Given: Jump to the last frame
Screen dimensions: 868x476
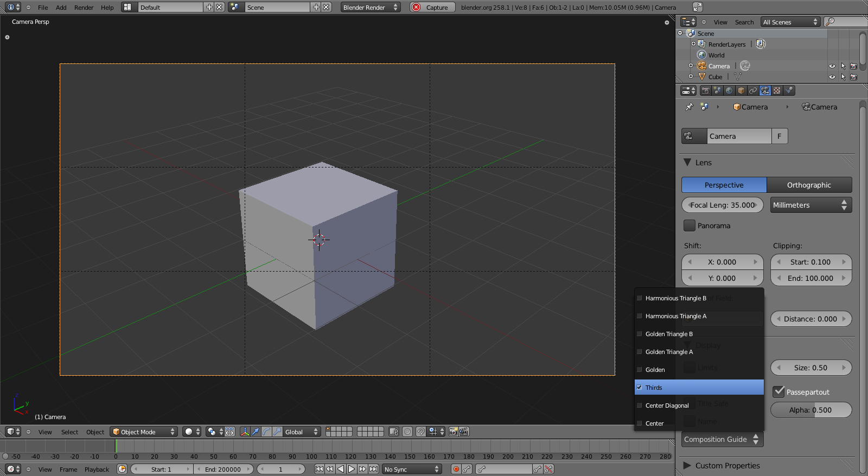Looking at the screenshot, I should click(x=373, y=469).
